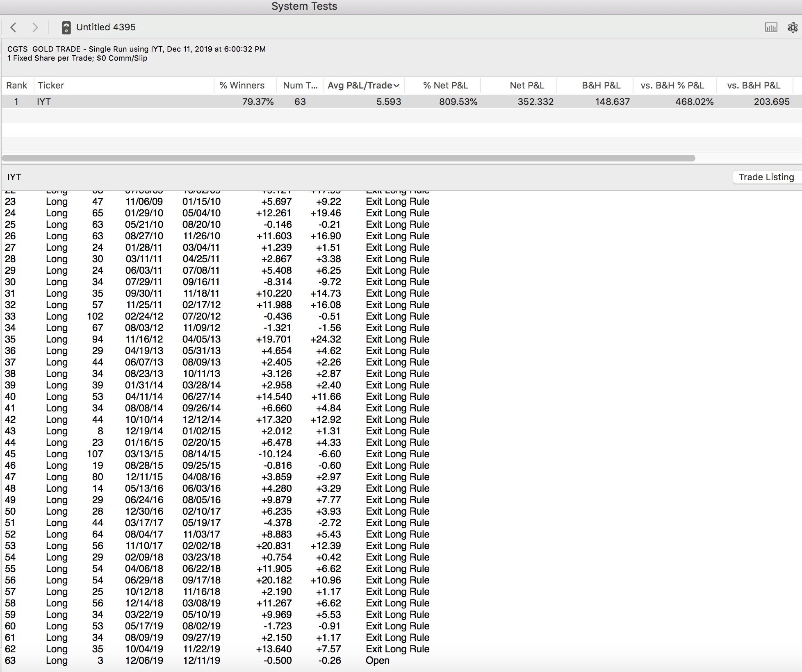Click the Untitled 4395 document icon

[x=66, y=27]
